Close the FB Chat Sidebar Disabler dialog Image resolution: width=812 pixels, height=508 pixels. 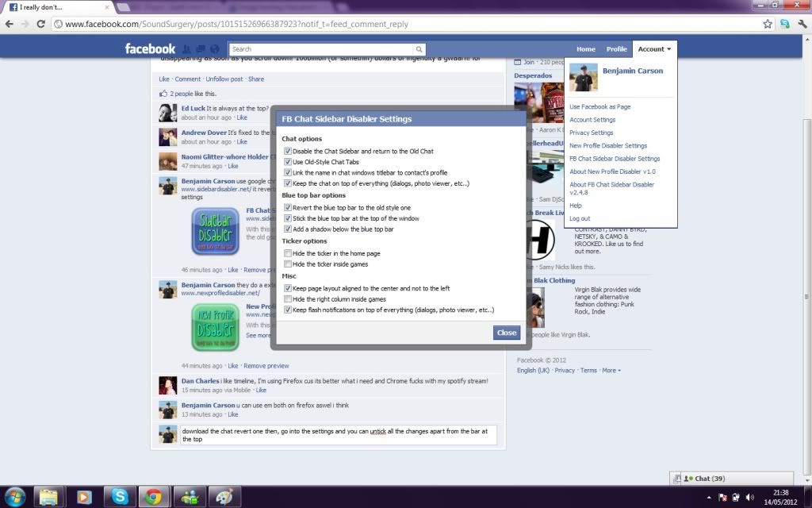pyautogui.click(x=506, y=333)
